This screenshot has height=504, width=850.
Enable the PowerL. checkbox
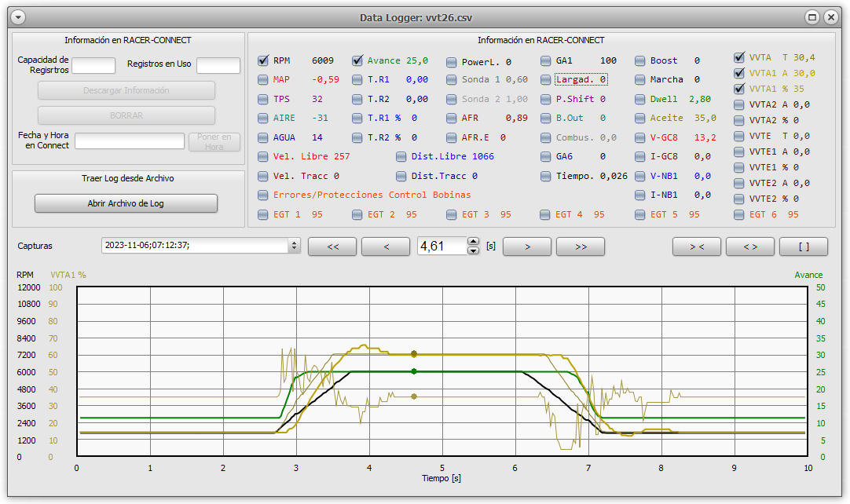452,62
